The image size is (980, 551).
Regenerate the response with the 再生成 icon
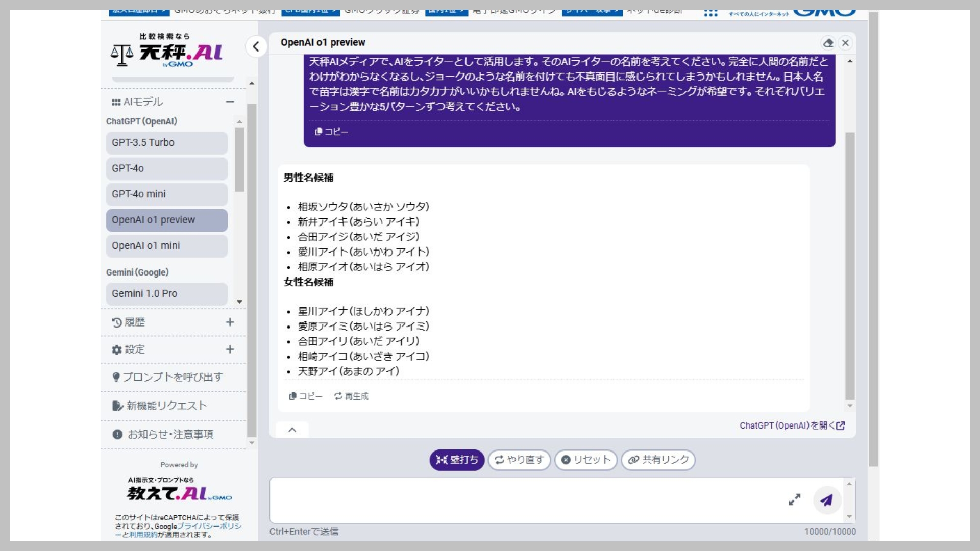351,396
